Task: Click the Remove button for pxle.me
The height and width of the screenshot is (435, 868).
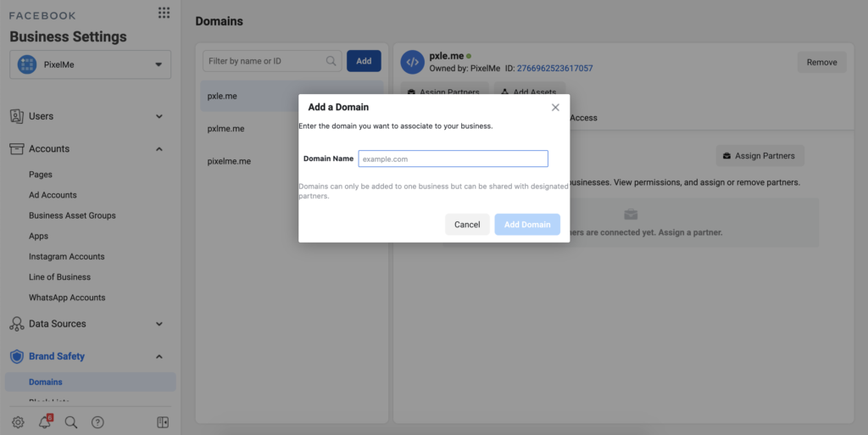Action: pos(821,62)
